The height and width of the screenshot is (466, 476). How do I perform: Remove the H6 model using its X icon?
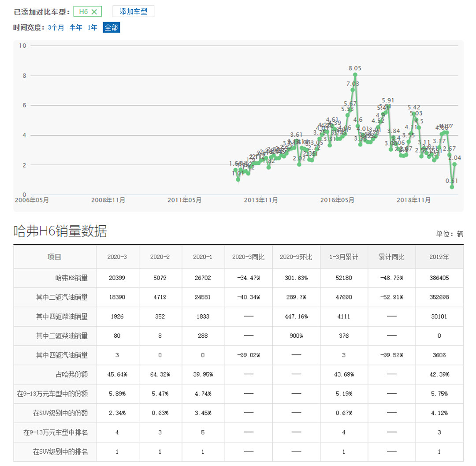(x=94, y=12)
